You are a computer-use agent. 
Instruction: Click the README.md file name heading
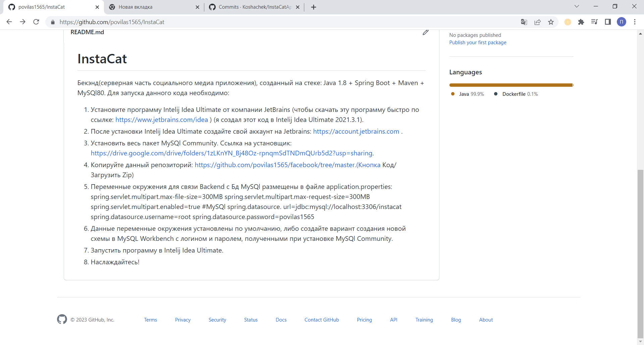click(87, 32)
